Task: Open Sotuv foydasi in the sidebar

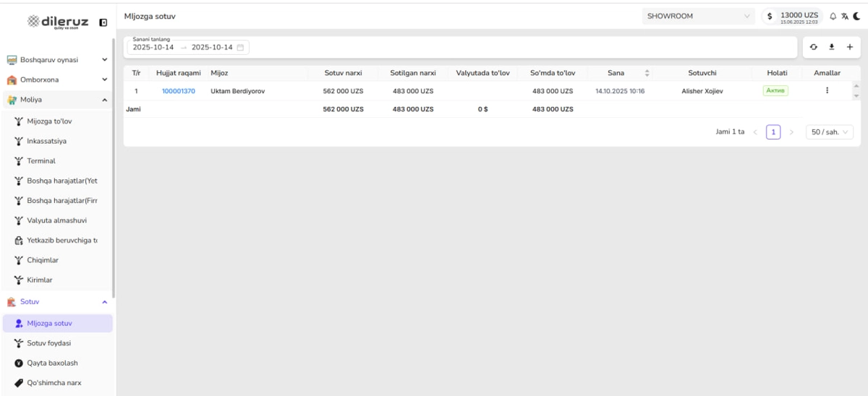Action: (x=48, y=343)
